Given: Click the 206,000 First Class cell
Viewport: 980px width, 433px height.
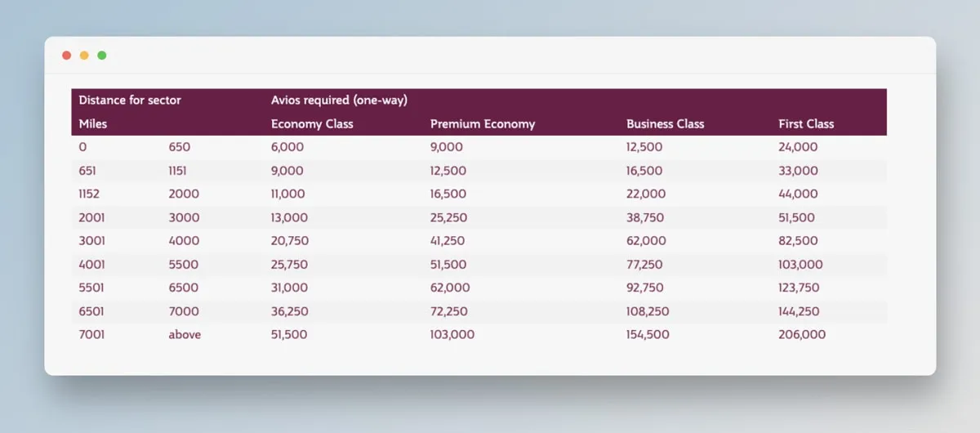Looking at the screenshot, I should tap(802, 334).
